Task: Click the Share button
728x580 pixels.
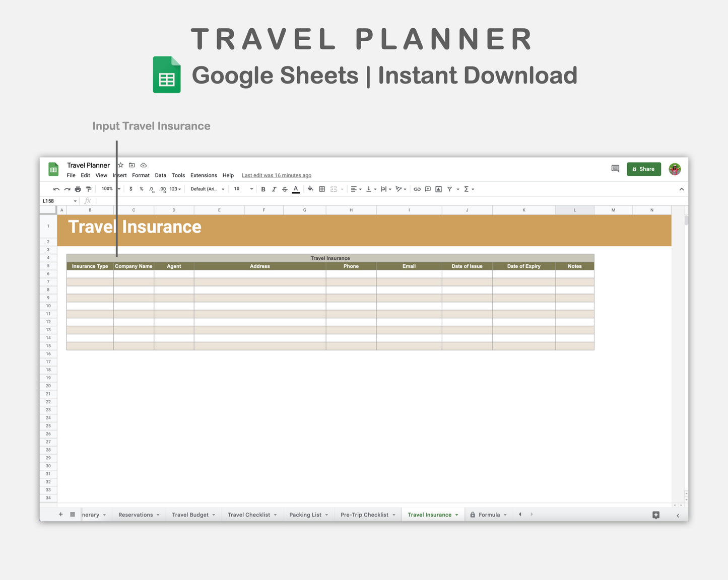Action: click(643, 169)
